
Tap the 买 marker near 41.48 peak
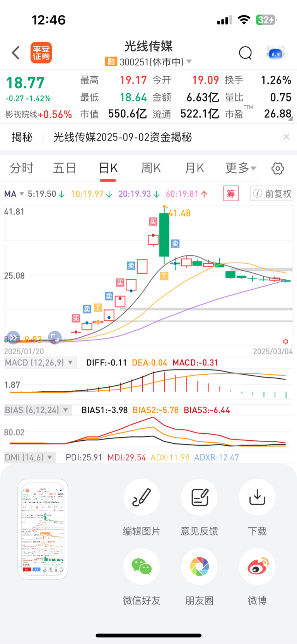(153, 222)
